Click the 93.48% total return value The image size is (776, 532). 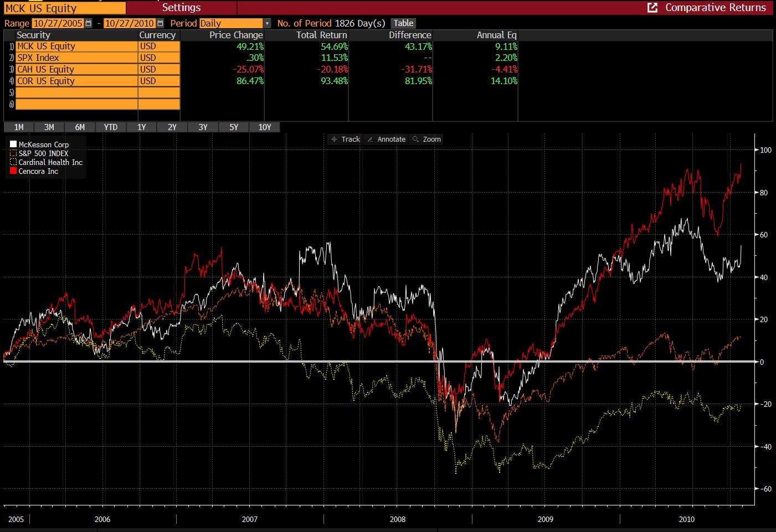click(x=335, y=81)
